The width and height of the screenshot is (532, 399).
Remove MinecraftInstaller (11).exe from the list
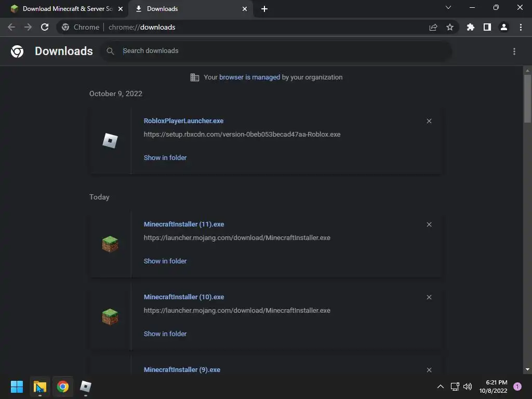429,224
